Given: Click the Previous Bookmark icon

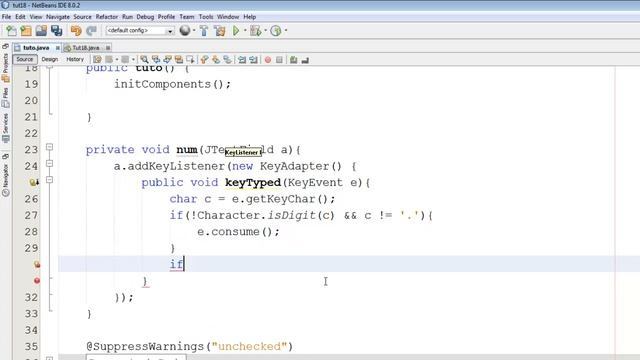Looking at the screenshot, I should pyautogui.click(x=204, y=60).
